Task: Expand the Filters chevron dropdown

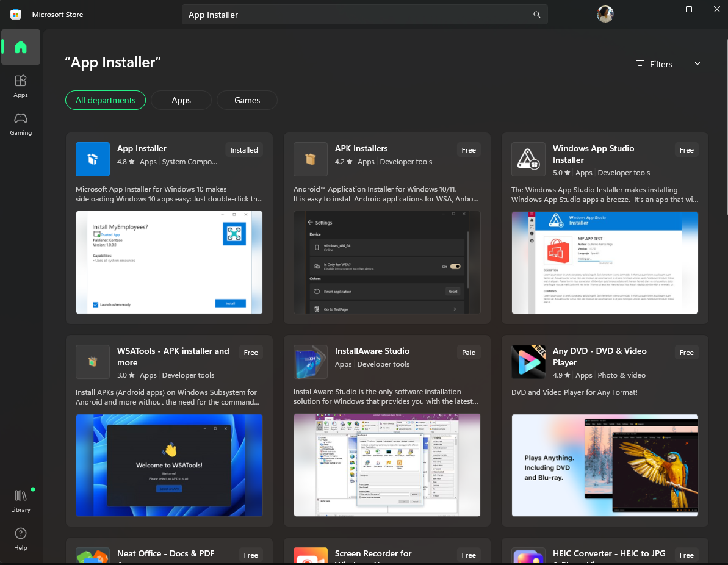Action: click(x=697, y=63)
